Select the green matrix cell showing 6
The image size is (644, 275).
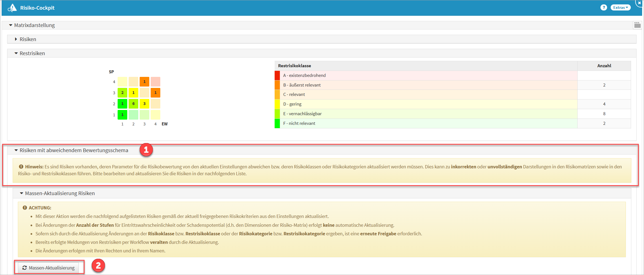click(x=133, y=104)
